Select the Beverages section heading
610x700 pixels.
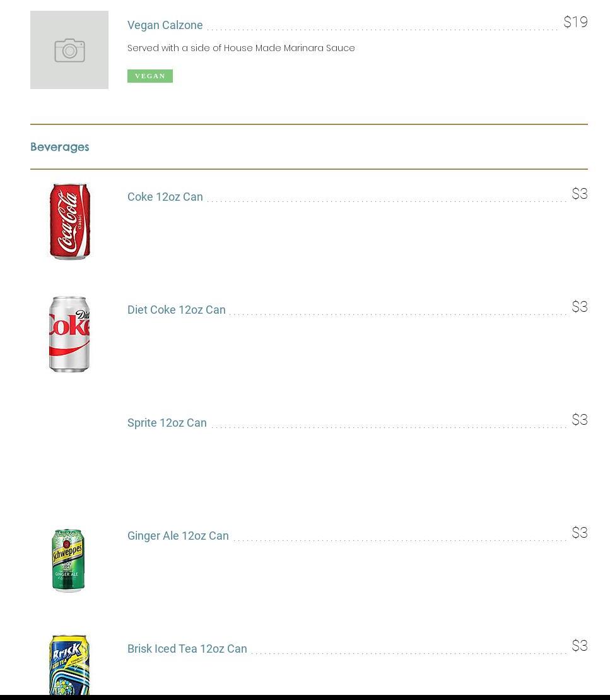click(x=60, y=147)
